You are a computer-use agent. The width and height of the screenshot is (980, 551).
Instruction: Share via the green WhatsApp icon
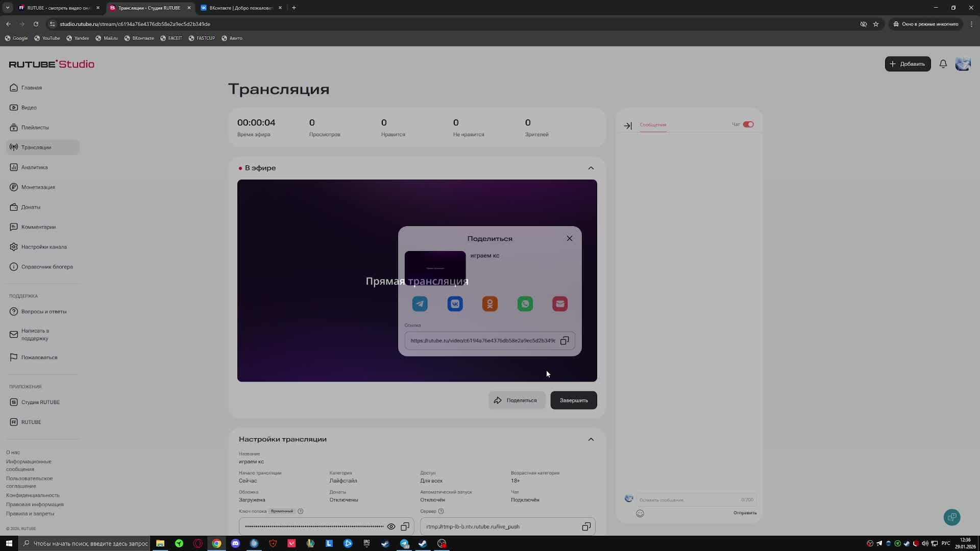(525, 304)
